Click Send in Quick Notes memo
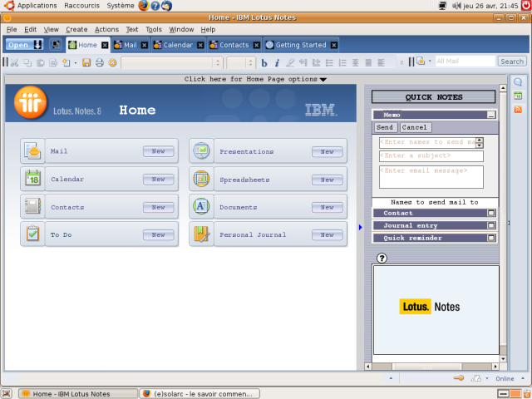 coord(385,127)
